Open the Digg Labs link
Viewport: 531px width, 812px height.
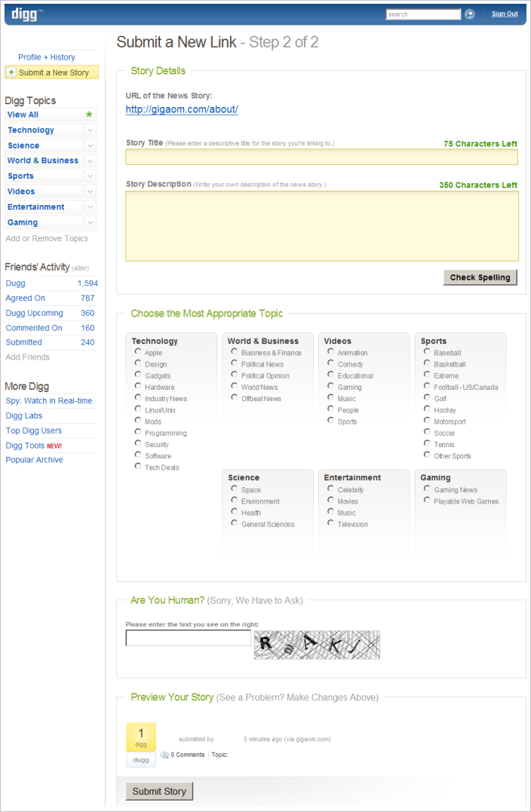24,416
